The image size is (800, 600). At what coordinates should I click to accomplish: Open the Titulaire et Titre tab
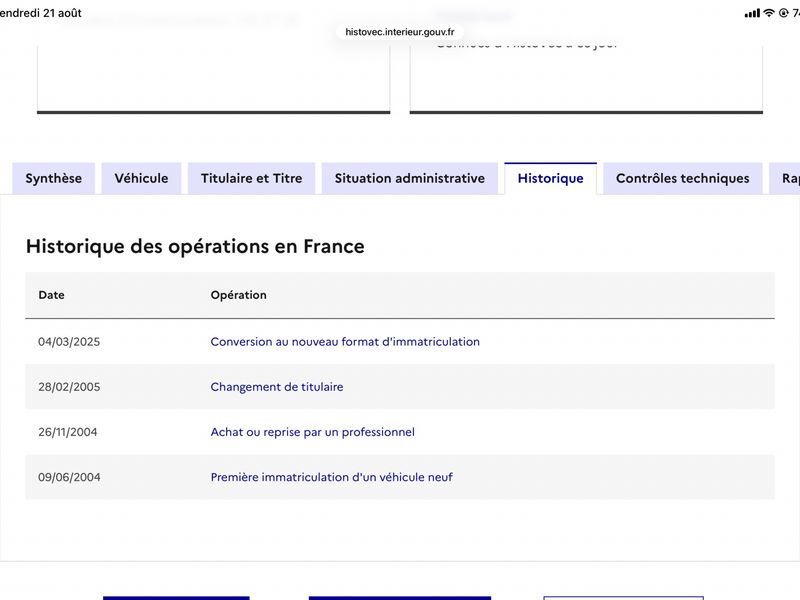pos(252,179)
